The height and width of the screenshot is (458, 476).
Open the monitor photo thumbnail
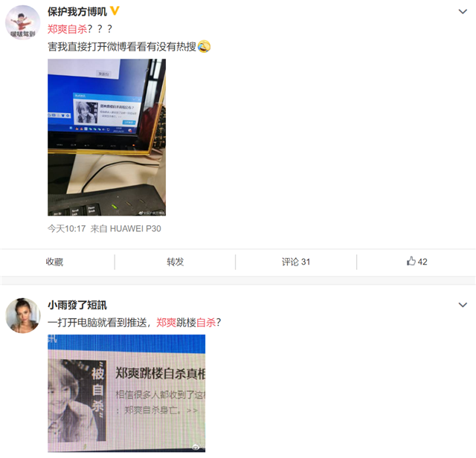pos(106,138)
